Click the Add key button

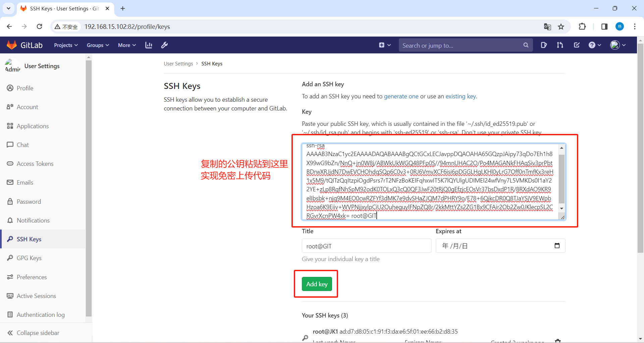click(316, 284)
